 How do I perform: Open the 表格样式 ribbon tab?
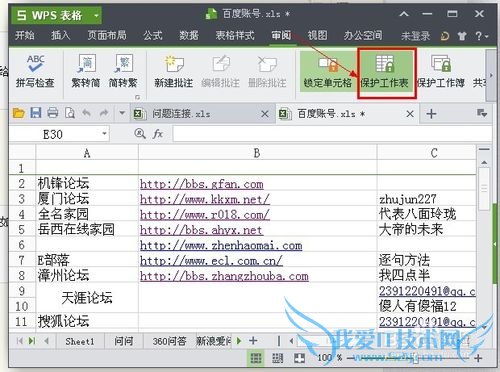pos(235,35)
